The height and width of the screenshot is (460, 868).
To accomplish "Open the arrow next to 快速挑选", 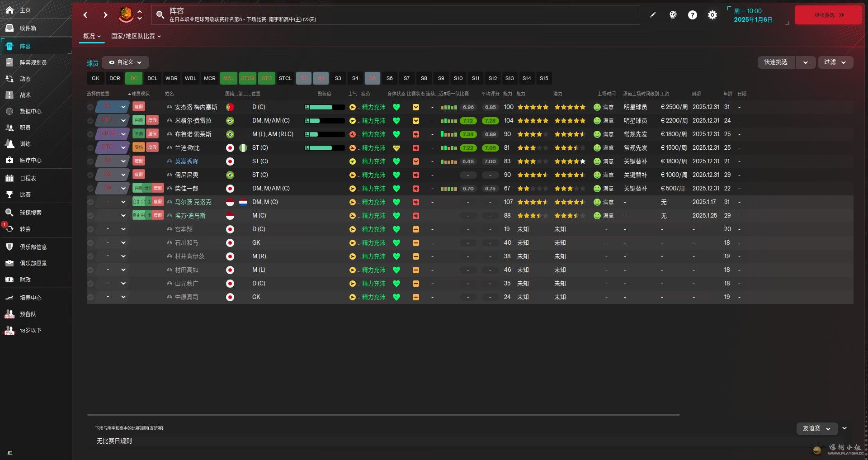I will [x=806, y=62].
